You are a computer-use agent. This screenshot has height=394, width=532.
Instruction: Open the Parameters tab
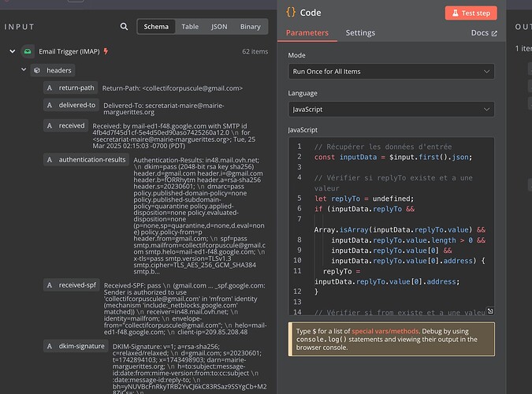click(x=307, y=33)
